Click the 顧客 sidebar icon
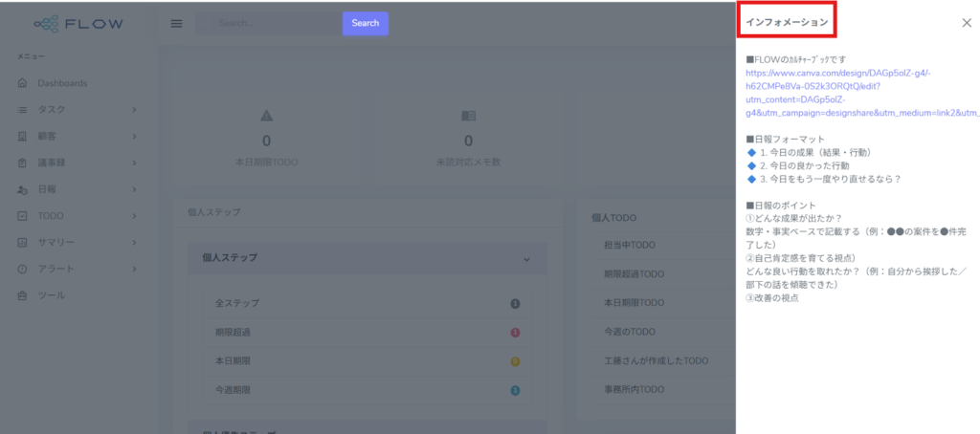Image resolution: width=980 pixels, height=434 pixels. click(23, 137)
